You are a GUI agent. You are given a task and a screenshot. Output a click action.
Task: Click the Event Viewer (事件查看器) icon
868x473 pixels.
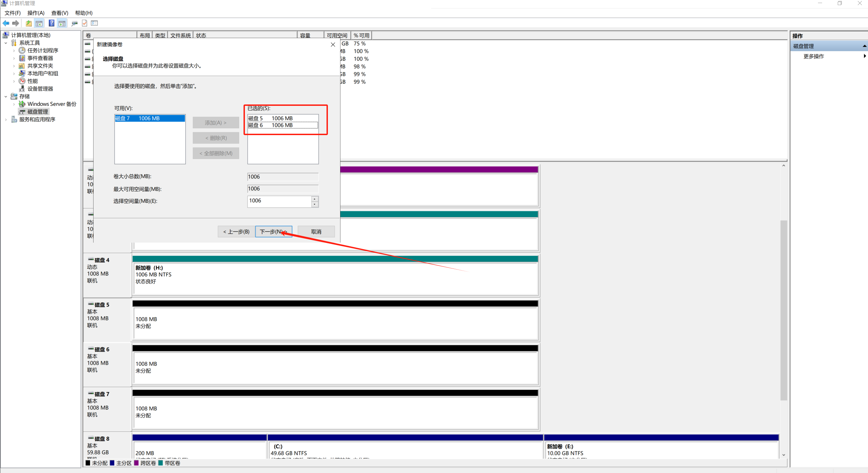coord(22,58)
